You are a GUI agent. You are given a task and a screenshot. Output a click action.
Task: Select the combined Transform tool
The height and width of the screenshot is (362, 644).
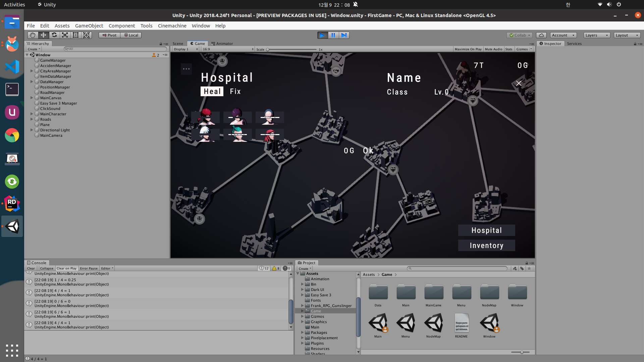[x=87, y=35]
